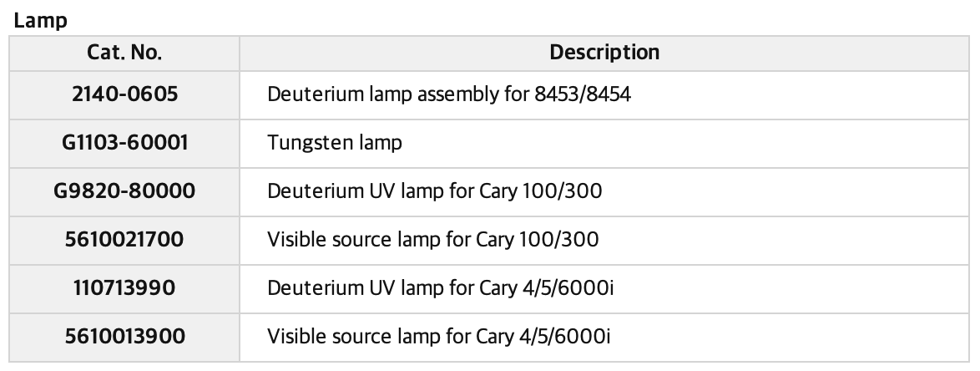The height and width of the screenshot is (371, 980).
Task: Select Deuterium UV lamp for Cary 100/300
Action: 434,191
